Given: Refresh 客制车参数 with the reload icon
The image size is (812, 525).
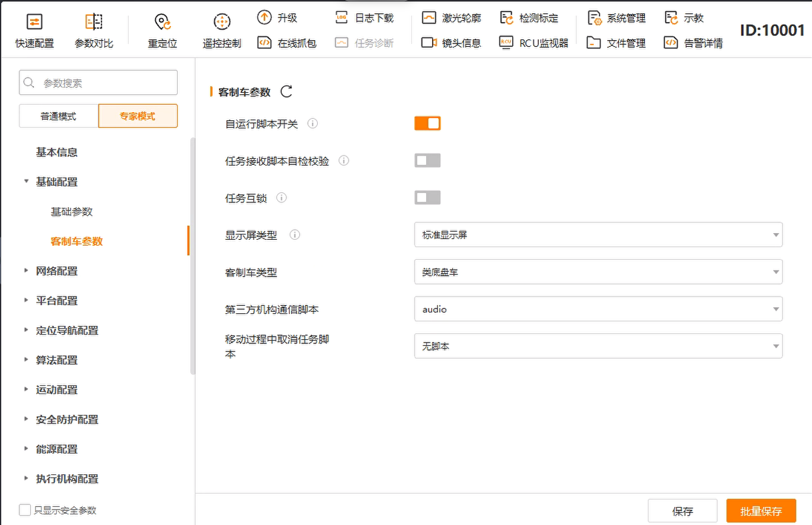Looking at the screenshot, I should (286, 92).
